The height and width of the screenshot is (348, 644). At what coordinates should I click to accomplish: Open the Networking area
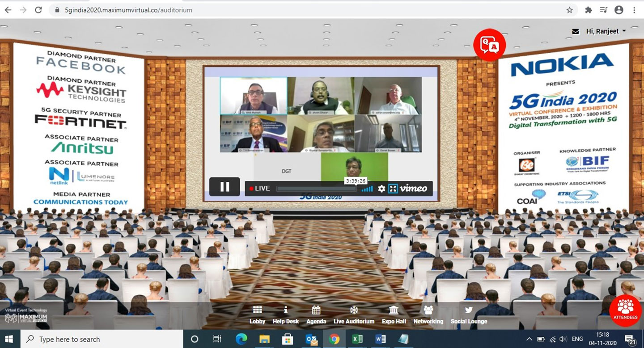(428, 315)
